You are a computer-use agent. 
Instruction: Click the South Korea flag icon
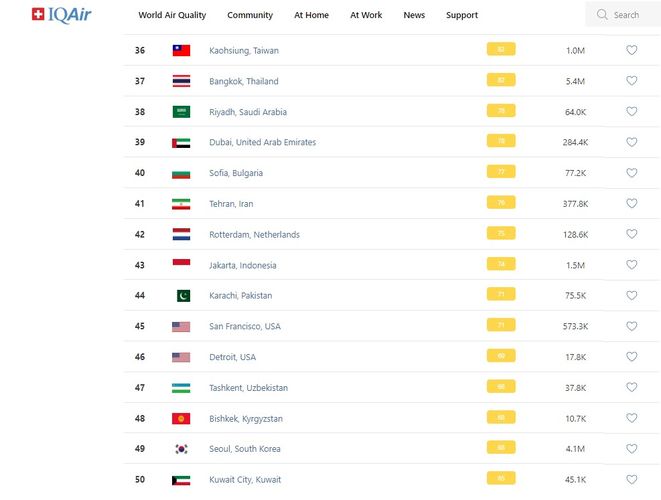point(181,449)
